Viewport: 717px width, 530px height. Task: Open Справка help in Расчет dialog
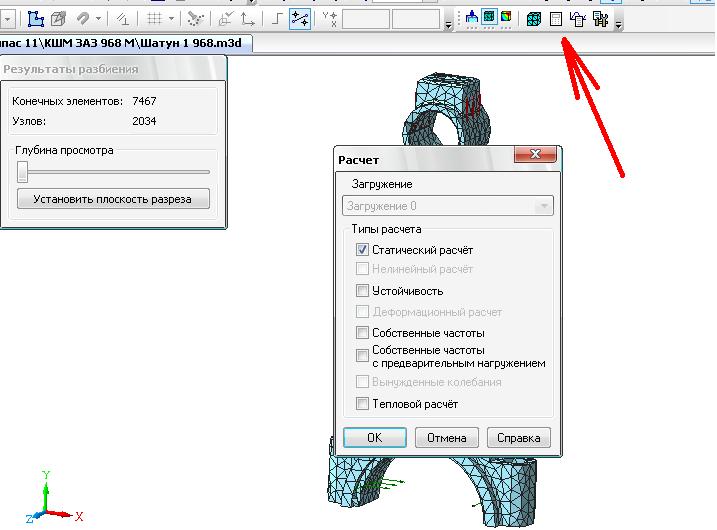pyautogui.click(x=519, y=438)
